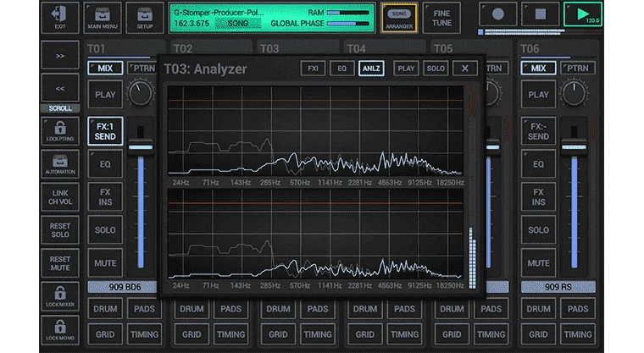Adjust the T01 pan knob
This screenshot has height=353, width=644.
click(x=140, y=93)
